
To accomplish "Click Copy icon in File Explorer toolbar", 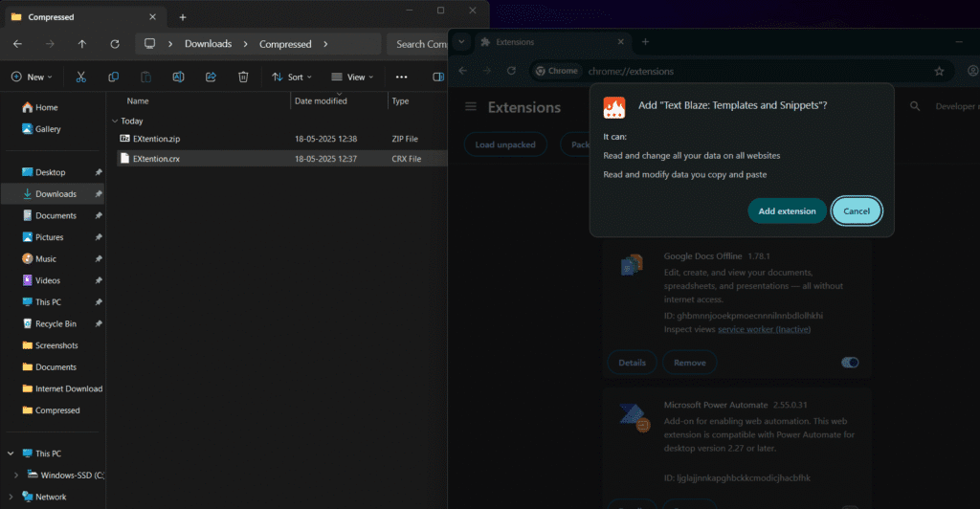I will [113, 77].
